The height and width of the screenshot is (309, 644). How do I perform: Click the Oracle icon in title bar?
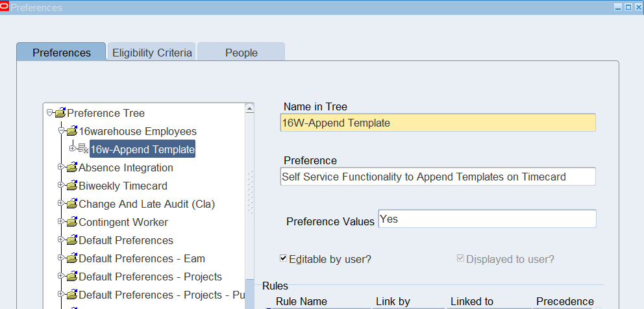[x=5, y=7]
